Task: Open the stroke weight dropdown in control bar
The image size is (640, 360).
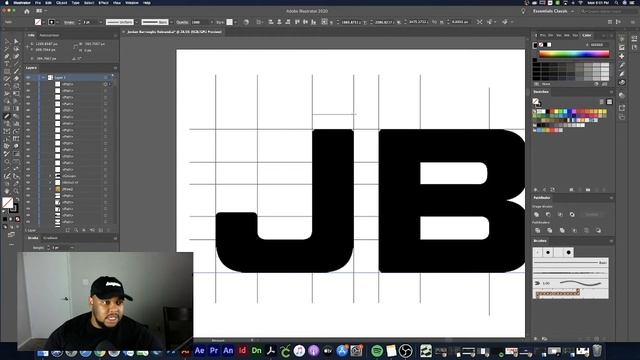Action: click(x=101, y=22)
